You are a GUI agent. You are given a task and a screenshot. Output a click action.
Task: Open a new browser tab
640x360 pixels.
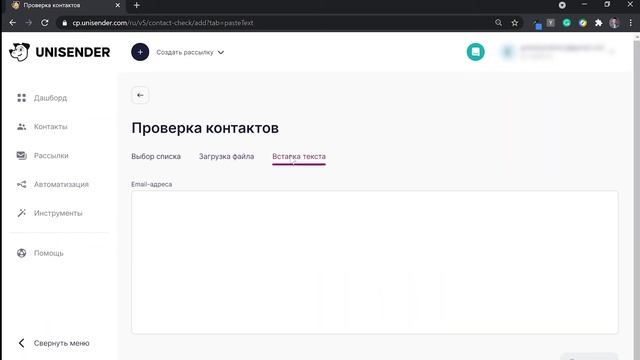(x=137, y=5)
